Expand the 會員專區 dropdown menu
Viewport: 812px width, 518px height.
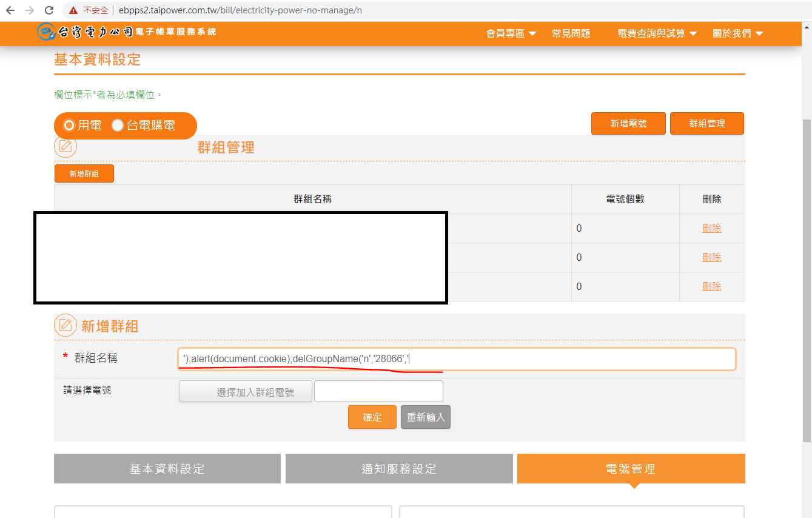(511, 33)
